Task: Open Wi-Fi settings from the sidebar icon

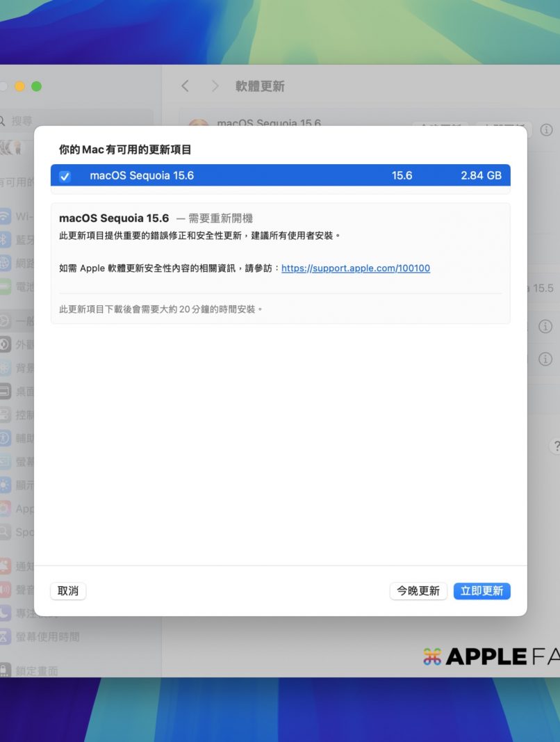Action: (x=6, y=216)
